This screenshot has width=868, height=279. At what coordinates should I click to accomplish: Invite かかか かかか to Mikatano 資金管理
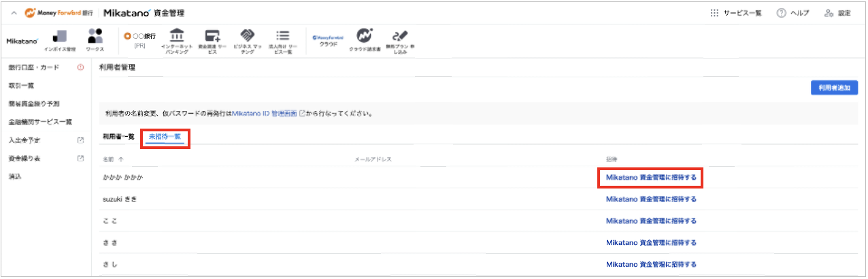651,178
